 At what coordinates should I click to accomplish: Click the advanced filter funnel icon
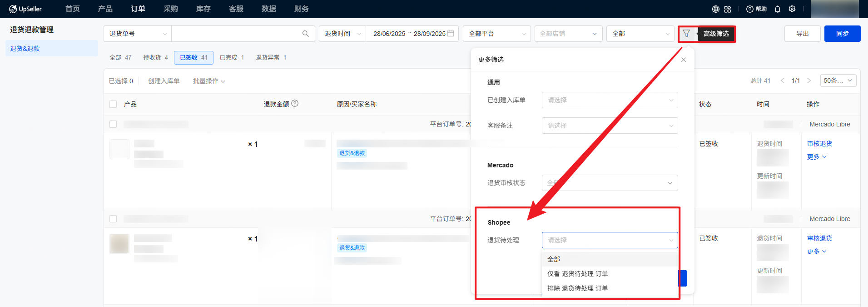click(686, 34)
